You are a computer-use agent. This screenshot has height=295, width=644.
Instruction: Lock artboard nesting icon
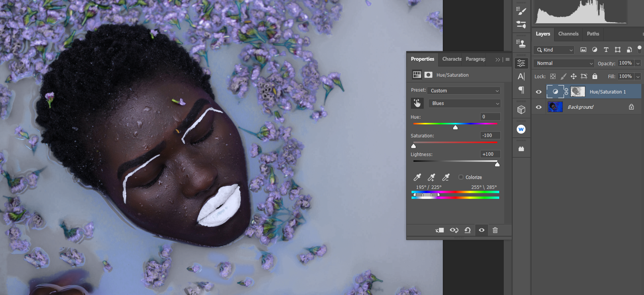tap(584, 76)
